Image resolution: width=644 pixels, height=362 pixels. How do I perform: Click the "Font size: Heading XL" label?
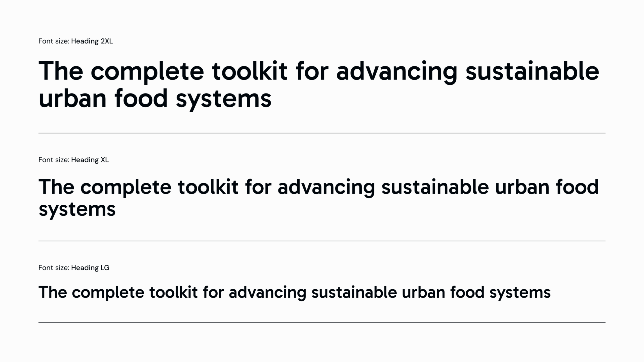pos(73,160)
